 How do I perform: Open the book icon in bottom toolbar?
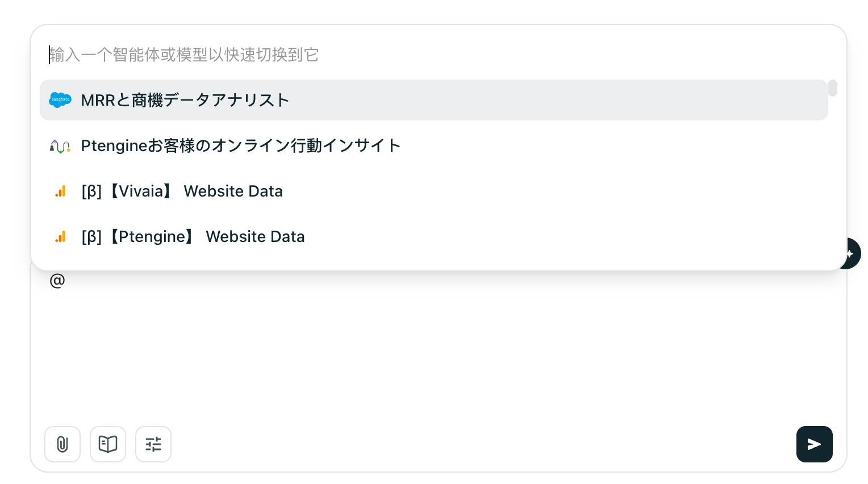pyautogui.click(x=108, y=444)
